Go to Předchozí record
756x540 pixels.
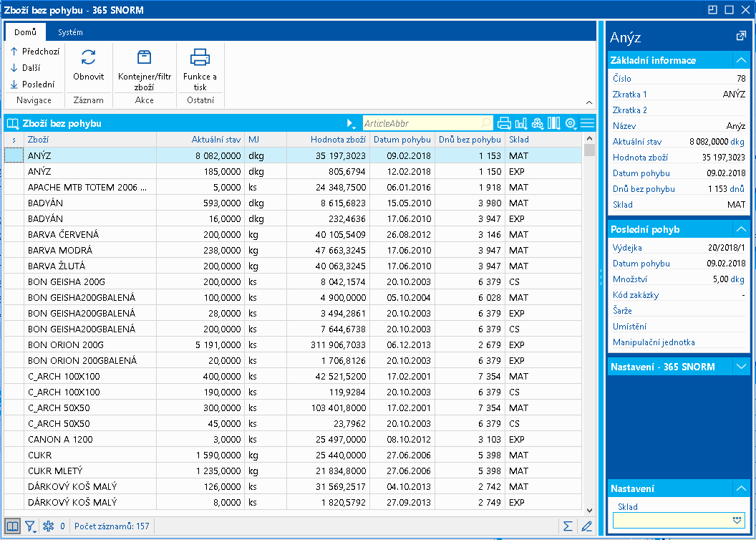coord(35,52)
